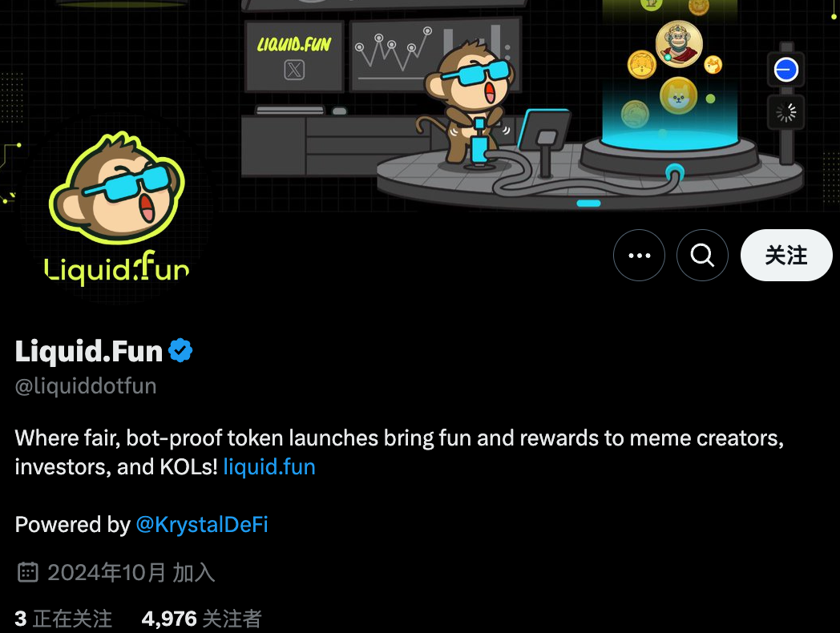Click the profile search magnifier icon
This screenshot has height=633, width=840.
[702, 256]
